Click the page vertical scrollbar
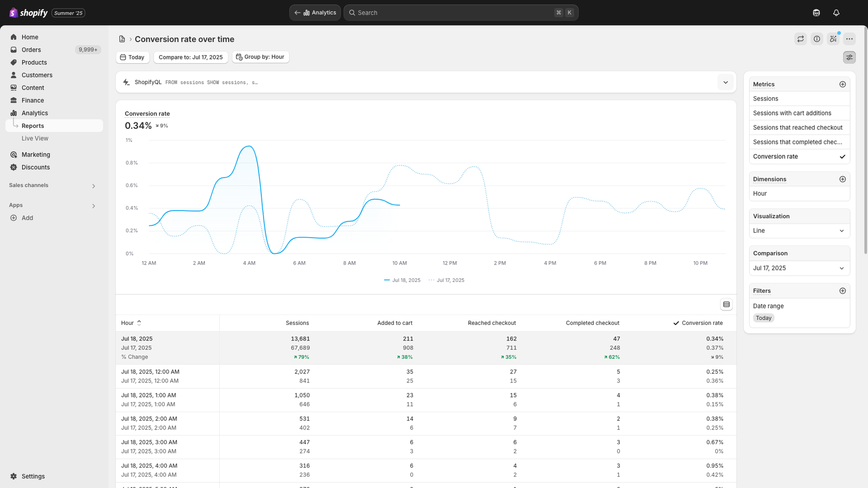This screenshot has width=868, height=488. (x=865, y=141)
